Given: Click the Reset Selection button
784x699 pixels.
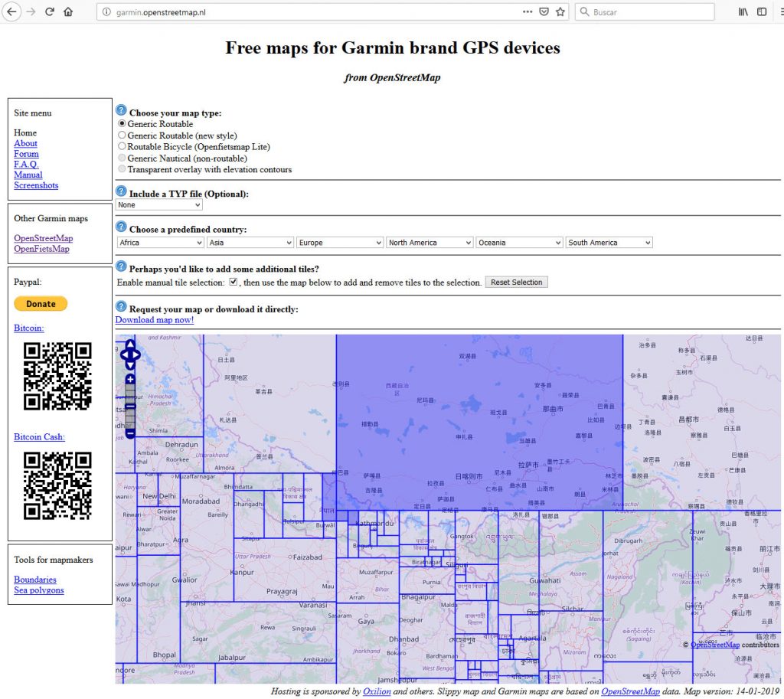Looking at the screenshot, I should point(517,282).
